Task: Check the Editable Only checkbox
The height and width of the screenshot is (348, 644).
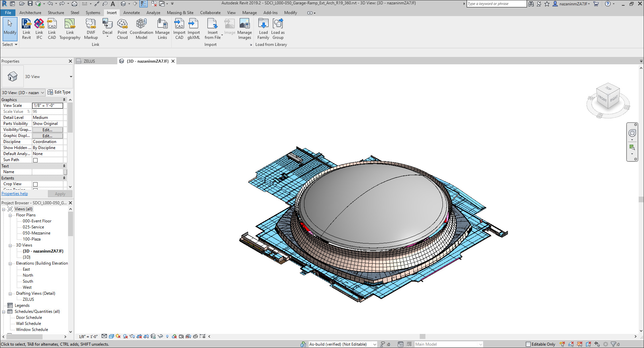Action: tap(528, 344)
